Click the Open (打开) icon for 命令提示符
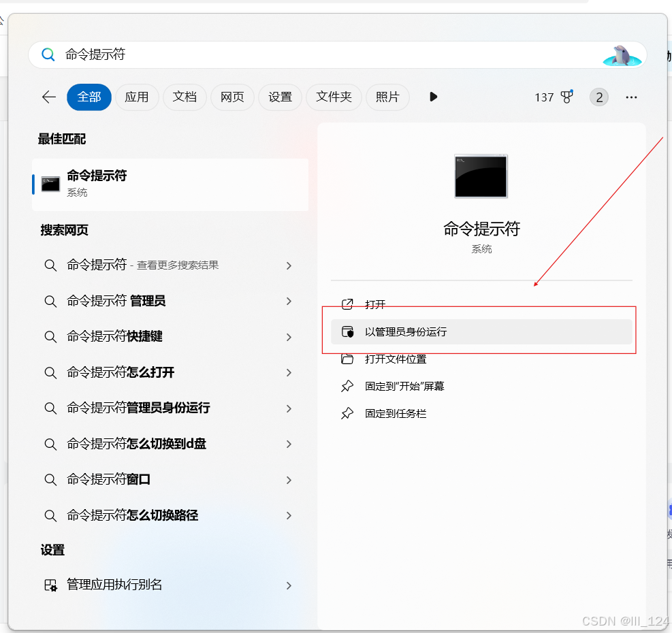Image resolution: width=672 pixels, height=633 pixels. pos(347,304)
